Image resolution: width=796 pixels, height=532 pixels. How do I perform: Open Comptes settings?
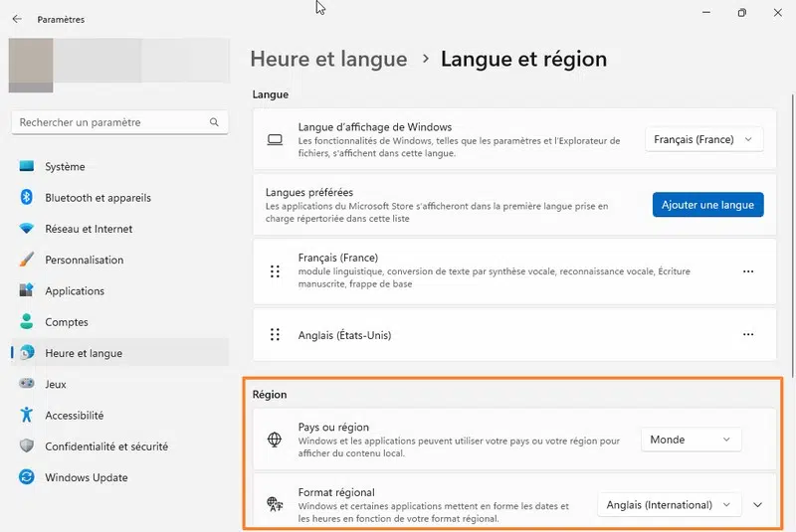(x=119, y=322)
